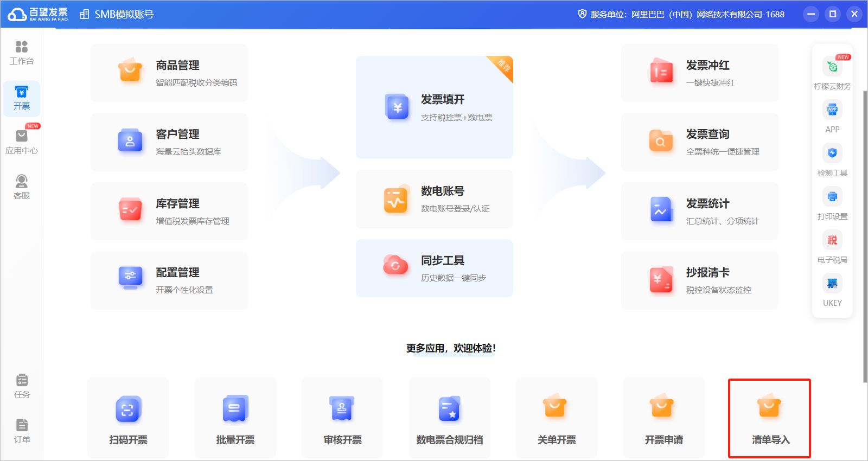Launch 开票申请 app
The width and height of the screenshot is (868, 461).
coord(664,417)
